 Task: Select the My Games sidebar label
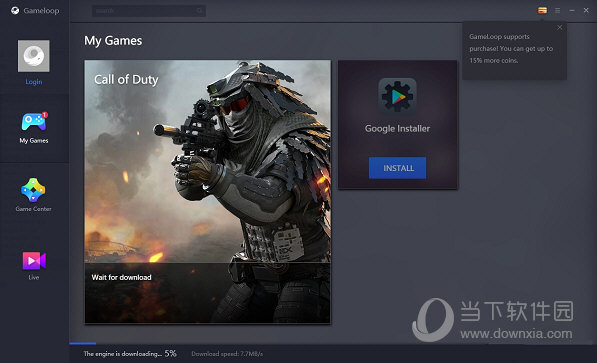click(x=34, y=141)
